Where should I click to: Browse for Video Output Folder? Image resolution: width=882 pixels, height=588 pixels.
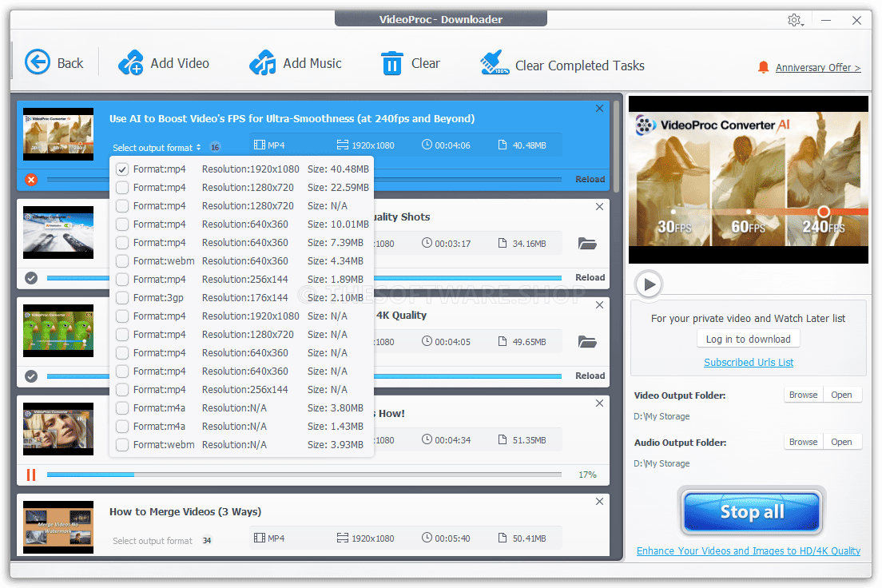[x=803, y=395]
